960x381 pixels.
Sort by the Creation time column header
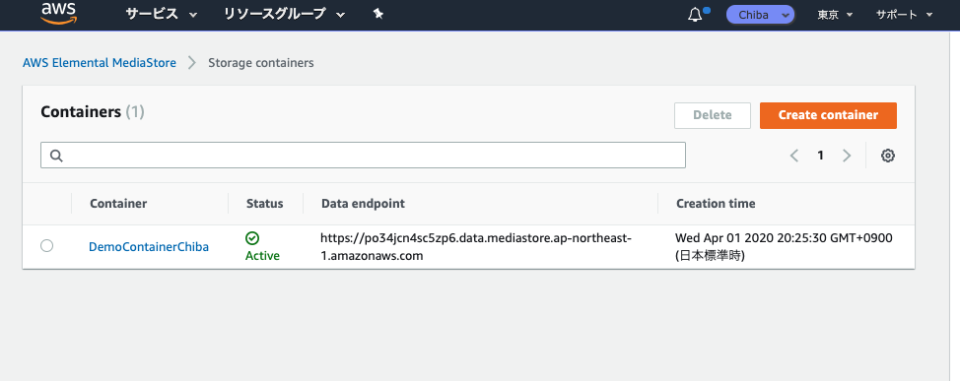click(x=716, y=203)
